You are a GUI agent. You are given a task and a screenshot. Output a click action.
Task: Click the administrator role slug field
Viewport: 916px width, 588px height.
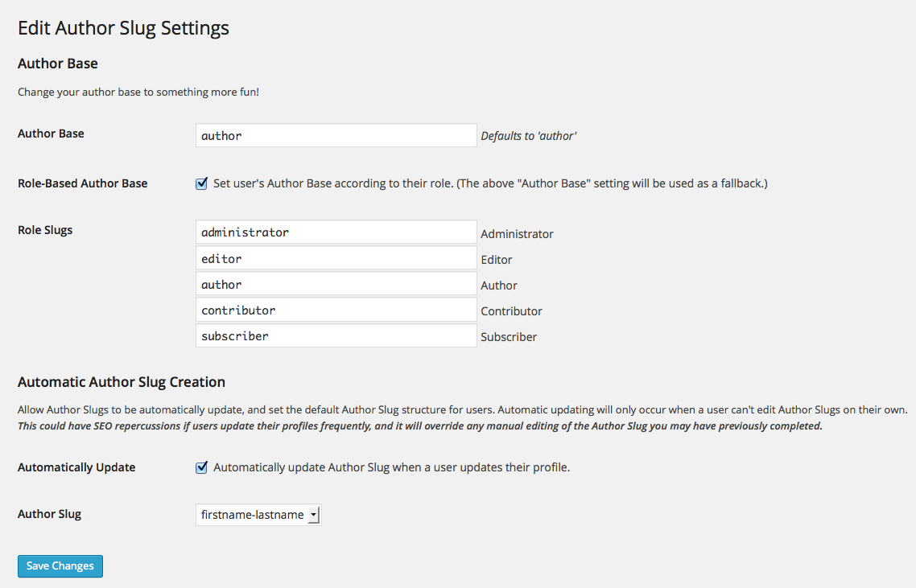point(336,232)
